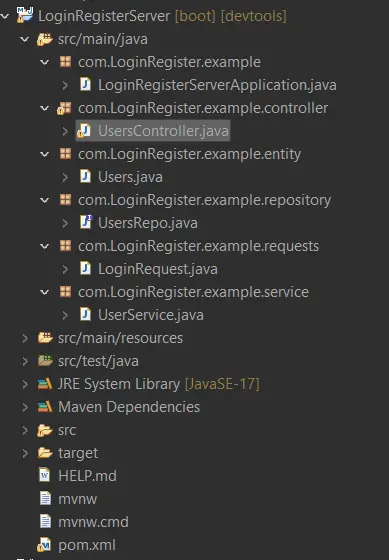Collapse the example.repository package
Screen dimensions: 389x560
pyautogui.click(x=45, y=200)
